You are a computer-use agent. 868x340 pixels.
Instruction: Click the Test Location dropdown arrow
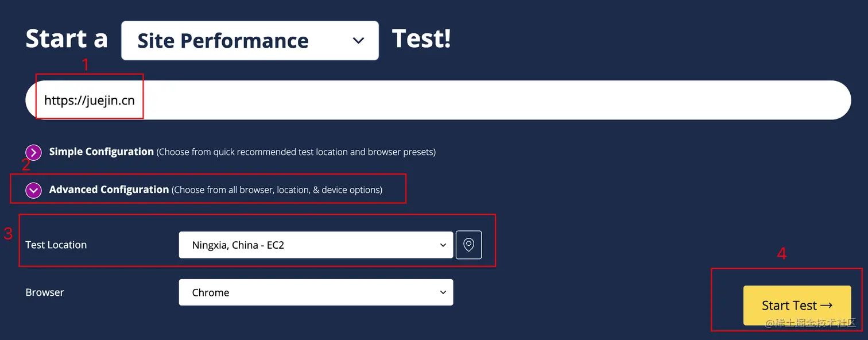443,245
